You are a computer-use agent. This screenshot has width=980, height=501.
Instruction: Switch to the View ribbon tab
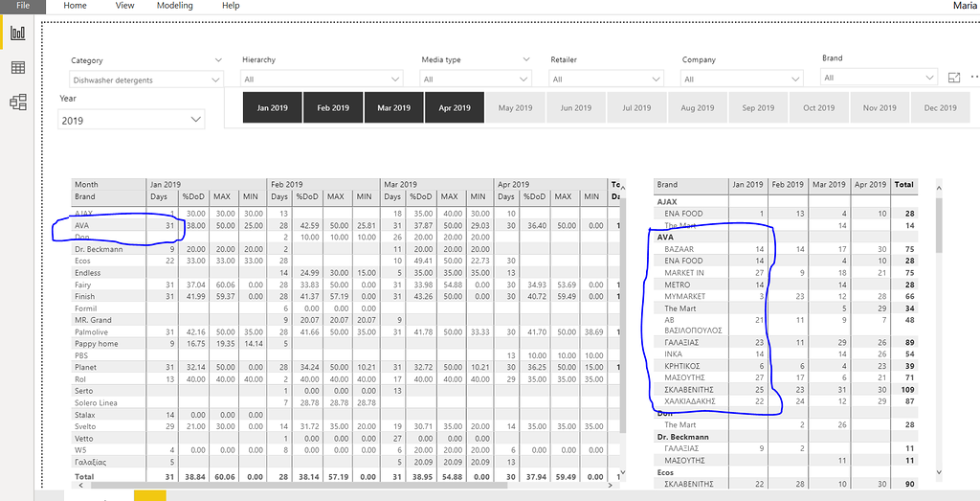click(x=125, y=6)
